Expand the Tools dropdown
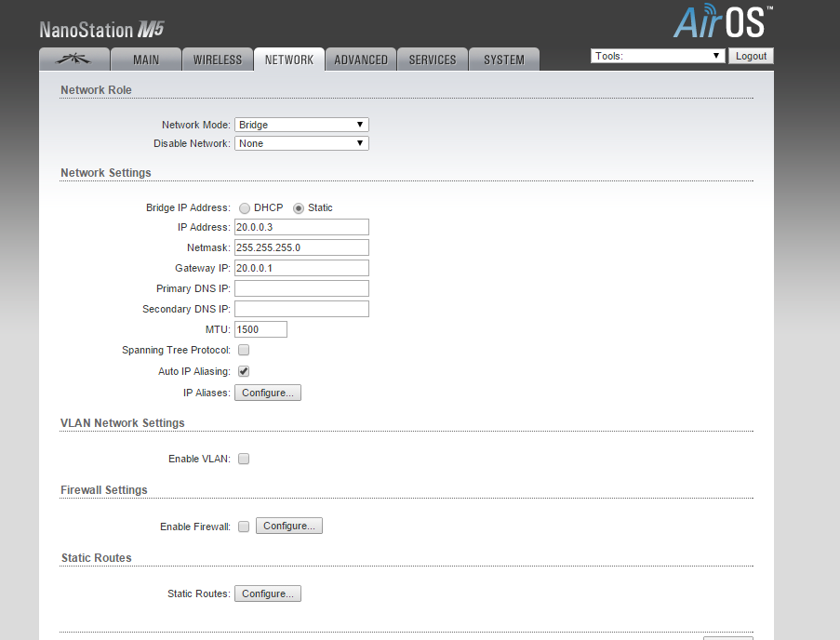The image size is (840, 640). tap(658, 56)
